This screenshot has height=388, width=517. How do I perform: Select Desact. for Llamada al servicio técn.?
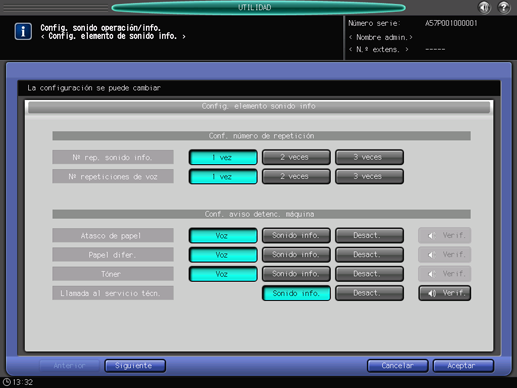tap(369, 293)
